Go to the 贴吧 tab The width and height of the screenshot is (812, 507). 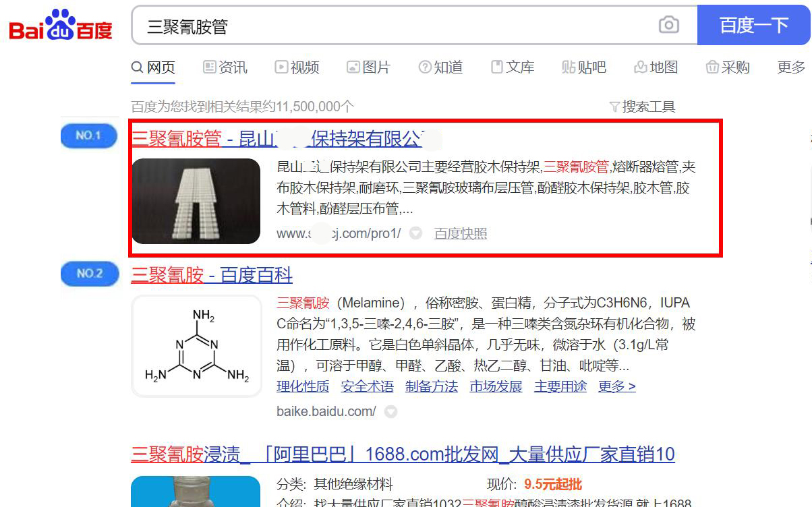click(584, 67)
